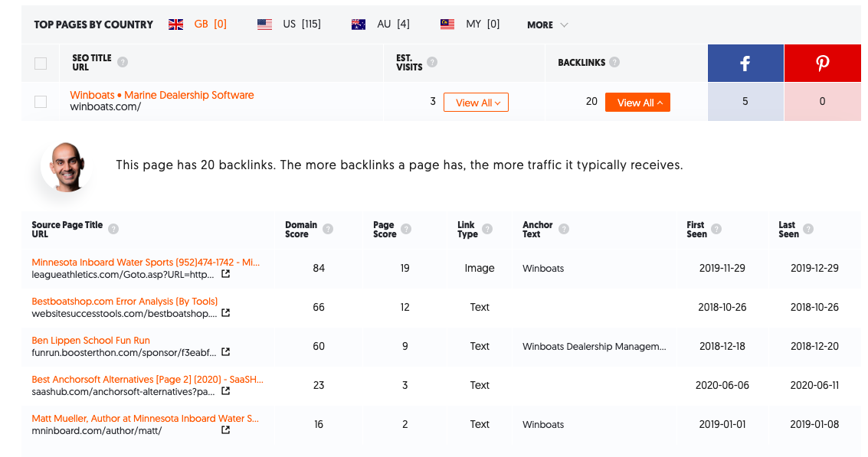868x457 pixels.
Task: Click the help icon beside Page Score
Action: [406, 228]
